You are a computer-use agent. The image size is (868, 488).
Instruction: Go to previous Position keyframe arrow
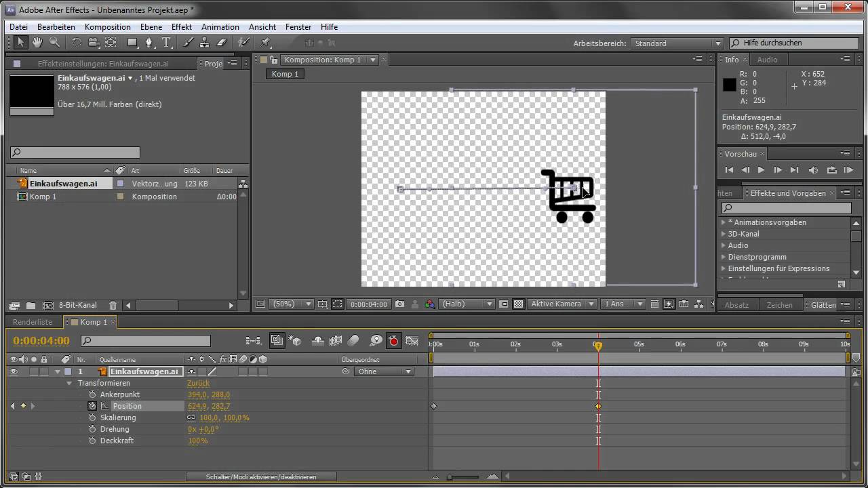point(13,406)
